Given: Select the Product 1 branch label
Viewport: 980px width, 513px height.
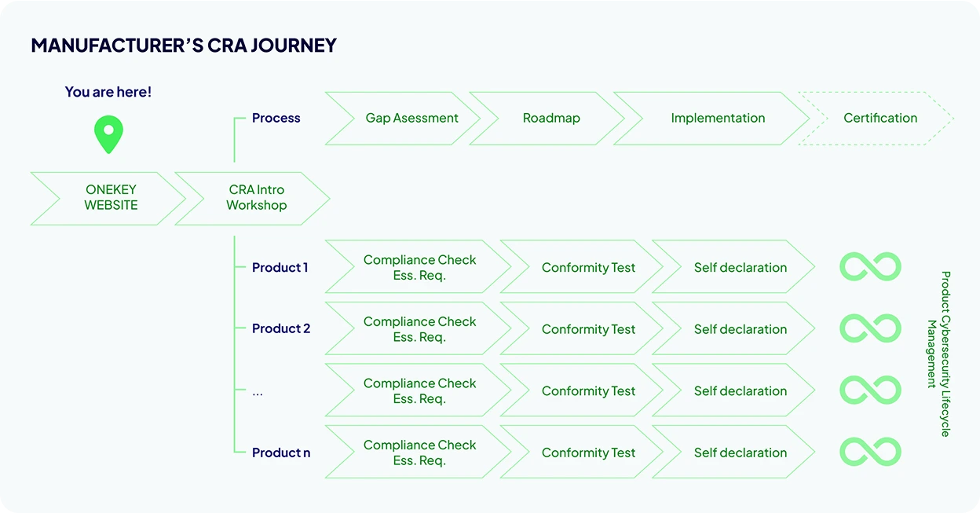Looking at the screenshot, I should (x=280, y=268).
